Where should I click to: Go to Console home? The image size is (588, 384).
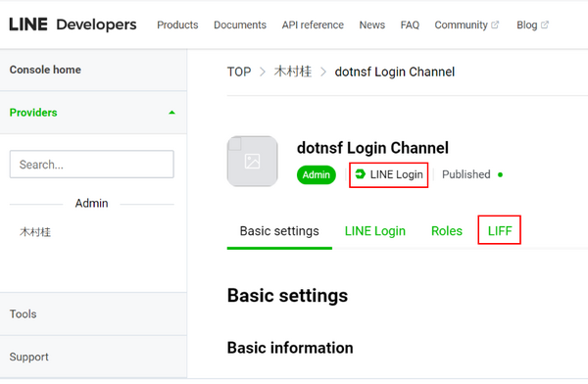tap(45, 70)
